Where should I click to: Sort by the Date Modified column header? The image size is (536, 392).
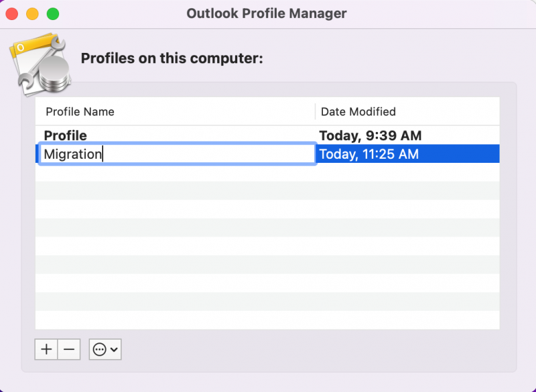pyautogui.click(x=407, y=112)
